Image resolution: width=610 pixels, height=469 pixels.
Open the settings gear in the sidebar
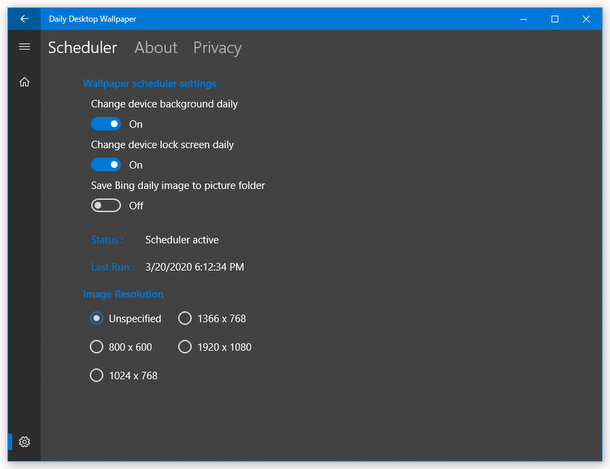pos(25,442)
